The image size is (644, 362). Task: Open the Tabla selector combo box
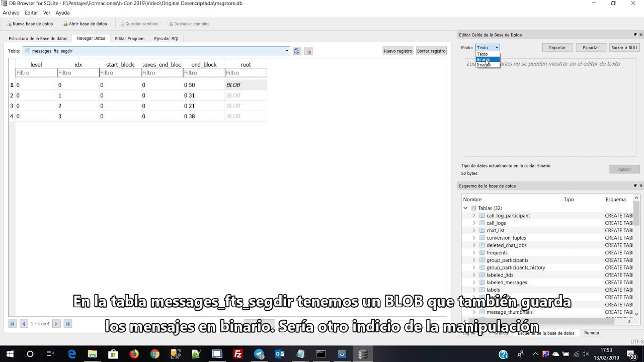(x=156, y=51)
